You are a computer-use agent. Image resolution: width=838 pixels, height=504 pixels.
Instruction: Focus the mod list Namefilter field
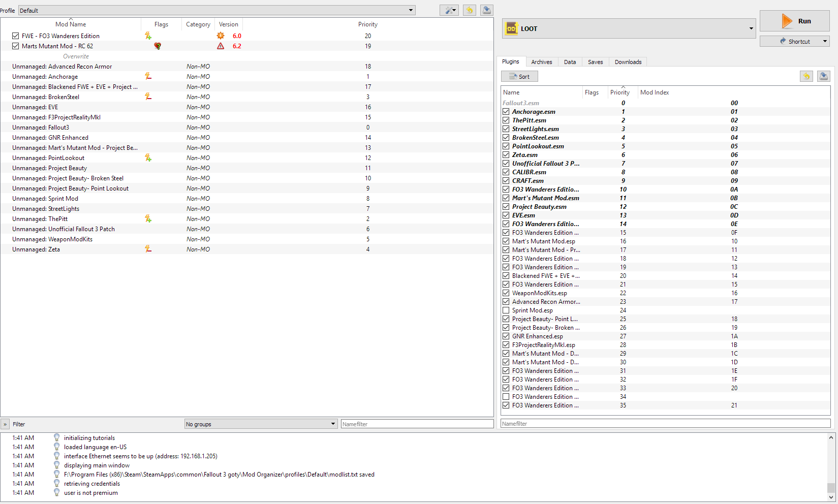(417, 424)
